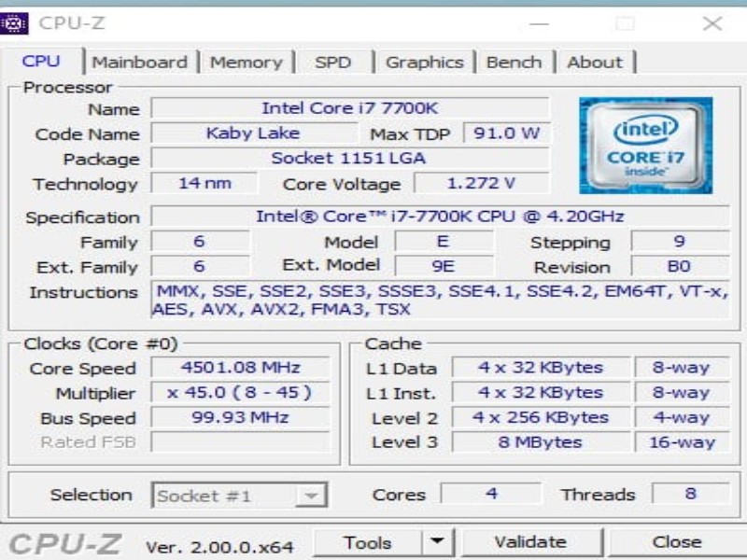Click the Level 3 8 MBytes value
Image resolution: width=747 pixels, height=560 pixels.
point(541,441)
